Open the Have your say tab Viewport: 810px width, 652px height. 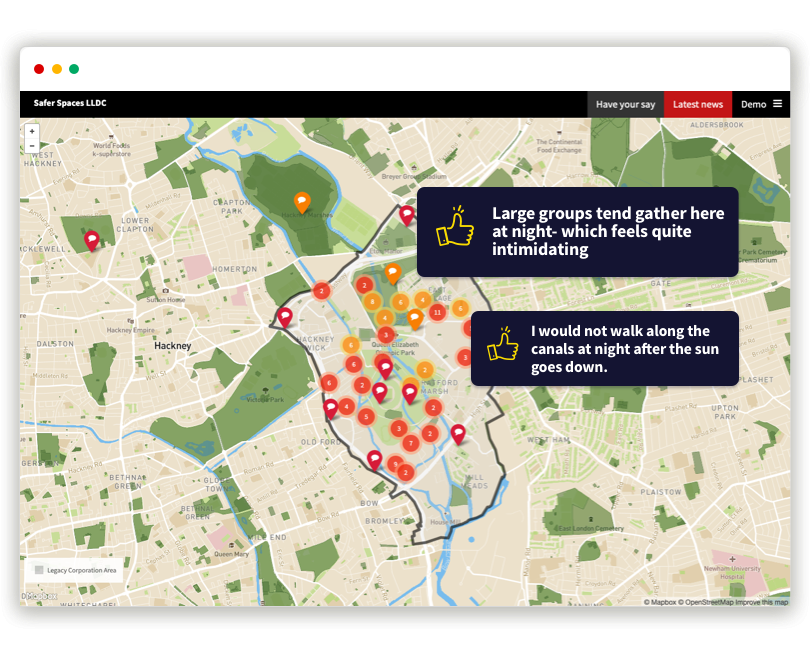625,104
